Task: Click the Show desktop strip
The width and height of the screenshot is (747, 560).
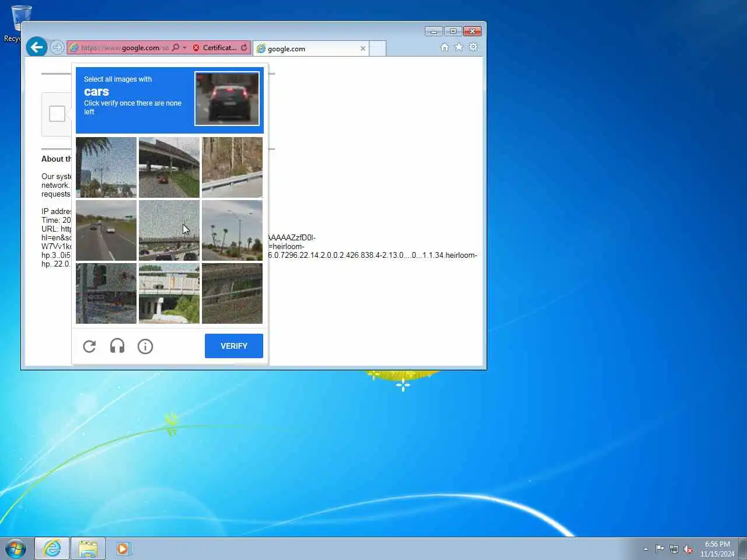Action: click(742, 548)
